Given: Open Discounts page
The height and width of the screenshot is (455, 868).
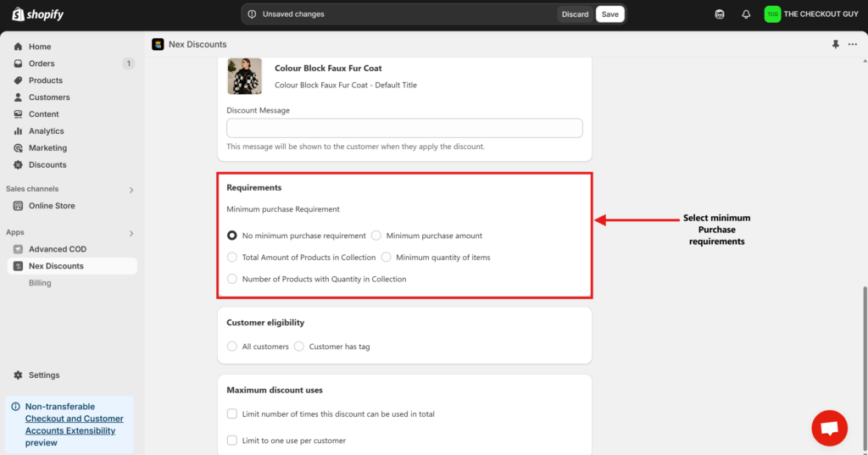Looking at the screenshot, I should 47,165.
